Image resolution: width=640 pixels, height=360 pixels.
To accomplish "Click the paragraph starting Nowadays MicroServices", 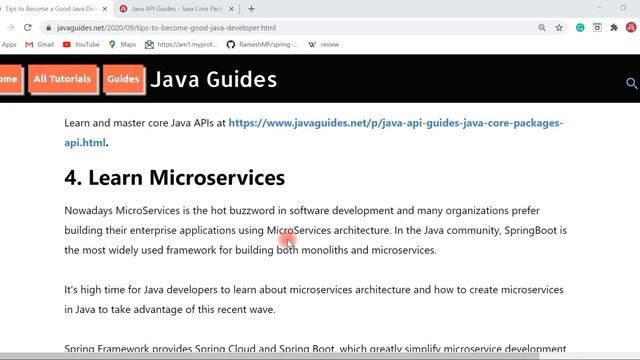I will 316,230.
